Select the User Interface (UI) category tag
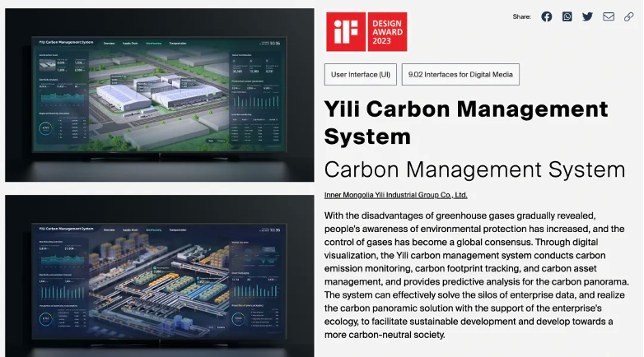This screenshot has height=357, width=644. click(x=360, y=75)
